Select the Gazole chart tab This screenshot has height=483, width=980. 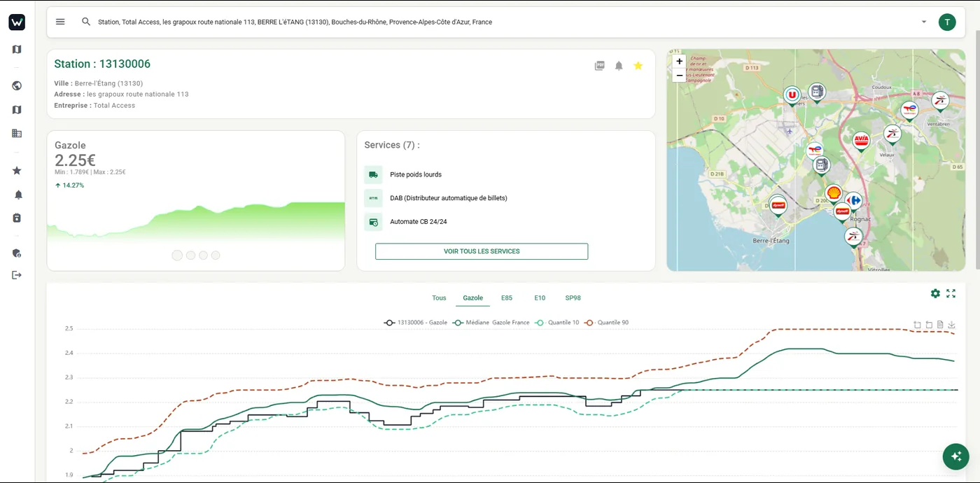coord(472,298)
